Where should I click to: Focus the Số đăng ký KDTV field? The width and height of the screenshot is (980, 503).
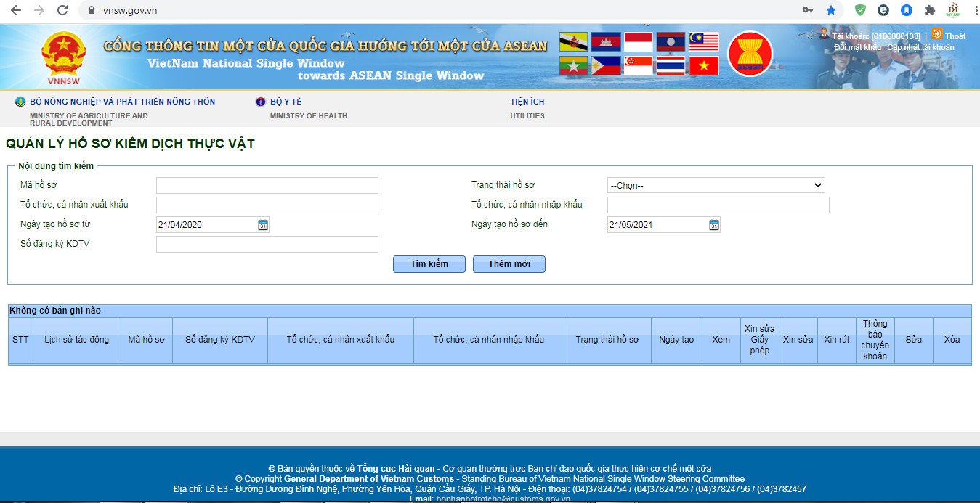267,244
